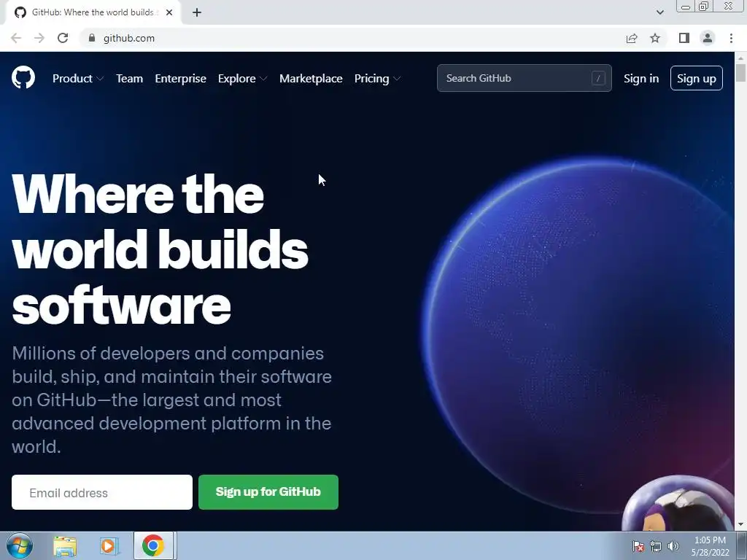Image resolution: width=747 pixels, height=560 pixels.
Task: Click the network tray icon
Action: [656, 546]
